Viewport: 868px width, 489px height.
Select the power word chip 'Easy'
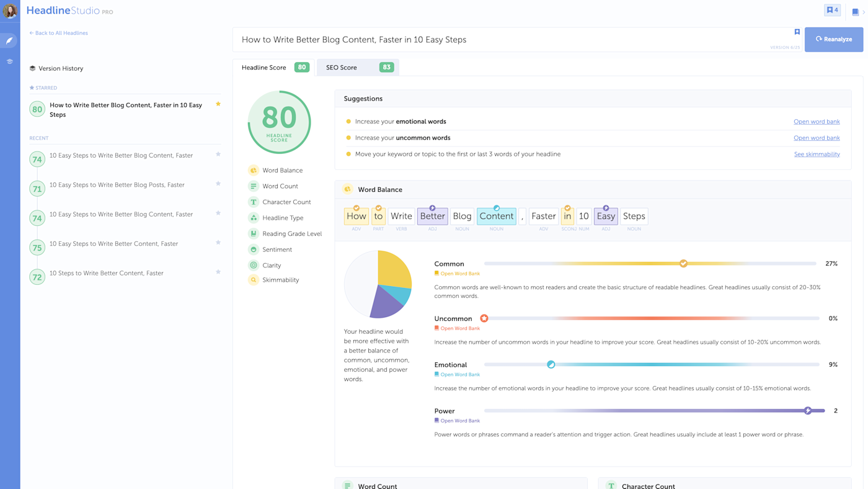(606, 216)
